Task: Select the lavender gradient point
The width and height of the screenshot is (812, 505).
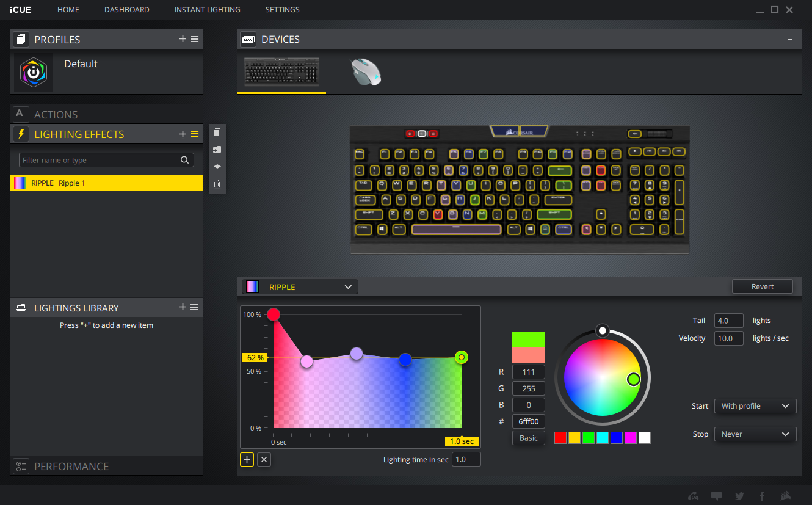Action: point(357,353)
